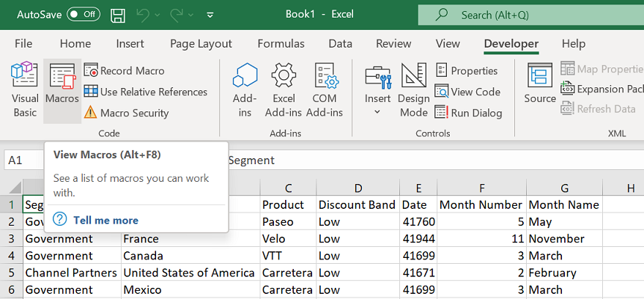Open COM Add-ins dialog
This screenshot has width=644, height=299.
[x=325, y=90]
